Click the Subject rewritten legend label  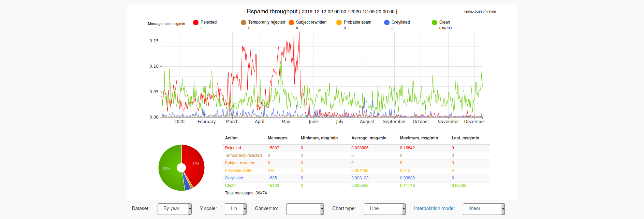click(311, 22)
